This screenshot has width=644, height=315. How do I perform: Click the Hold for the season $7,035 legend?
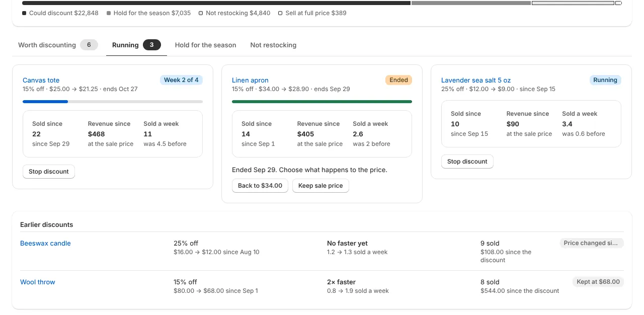coord(149,13)
